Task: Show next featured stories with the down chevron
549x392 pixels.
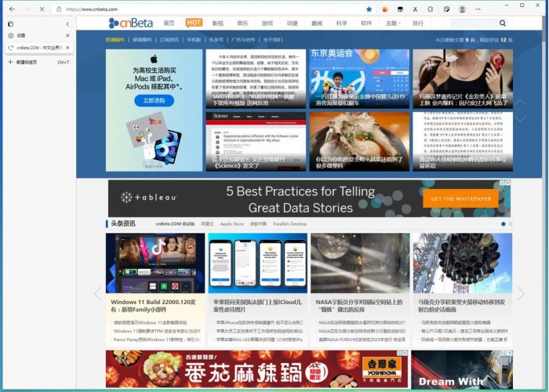Action: pos(520,119)
